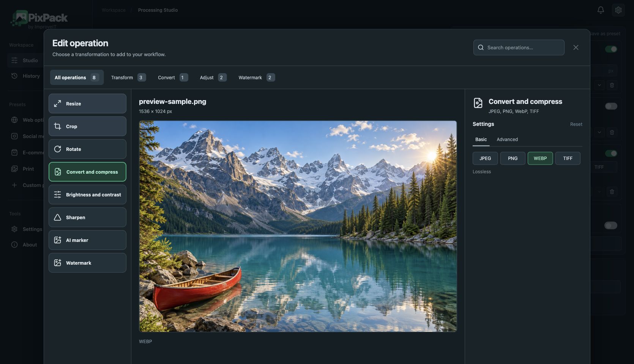The width and height of the screenshot is (634, 364).
Task: Select the PNG format option
Action: click(513, 158)
